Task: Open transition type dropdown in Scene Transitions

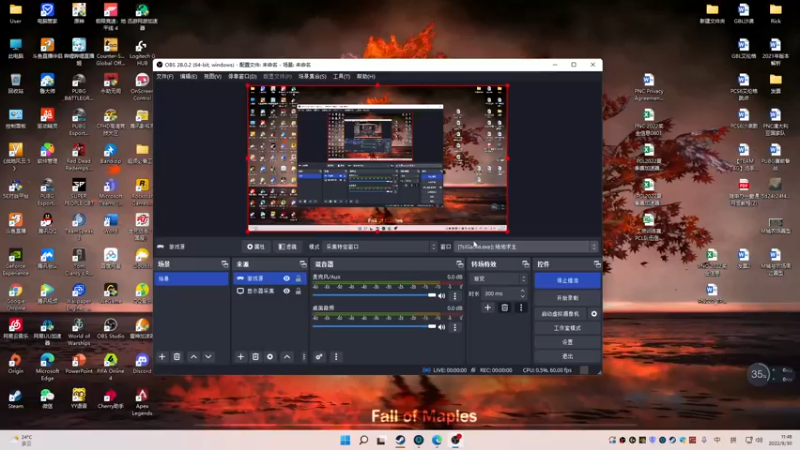Action: tap(499, 279)
